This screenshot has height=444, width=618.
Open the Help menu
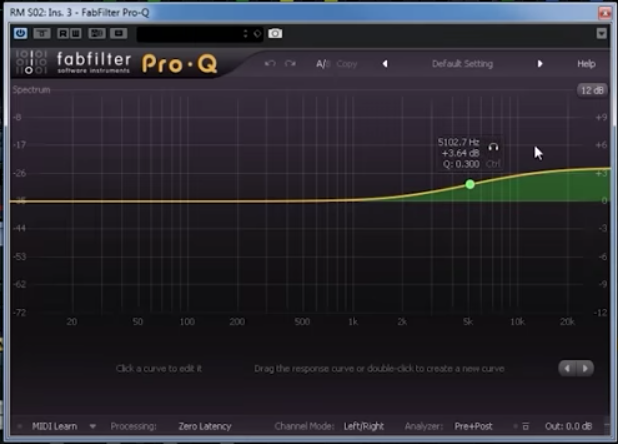[x=586, y=64]
